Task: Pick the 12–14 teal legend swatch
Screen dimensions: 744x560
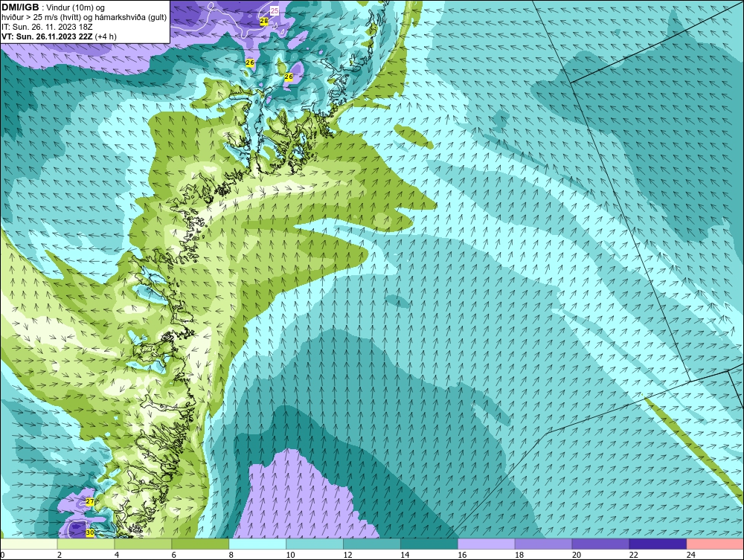Action: coord(372,544)
